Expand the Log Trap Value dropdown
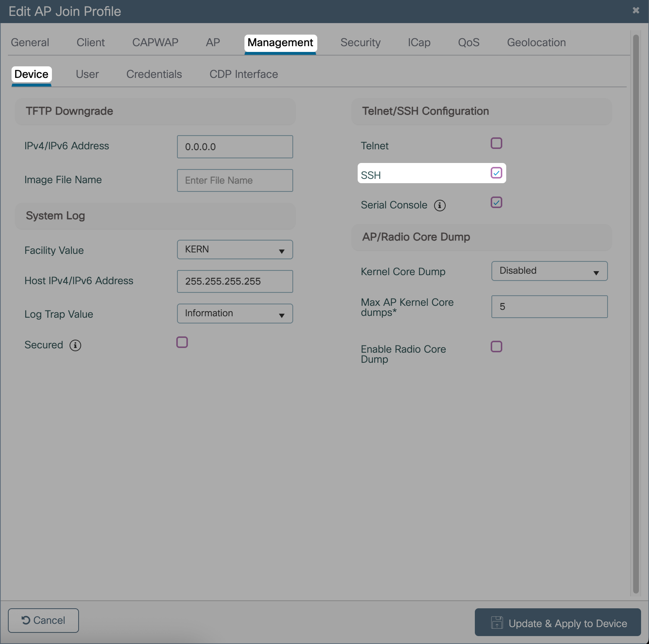The image size is (649, 644). pos(235,314)
